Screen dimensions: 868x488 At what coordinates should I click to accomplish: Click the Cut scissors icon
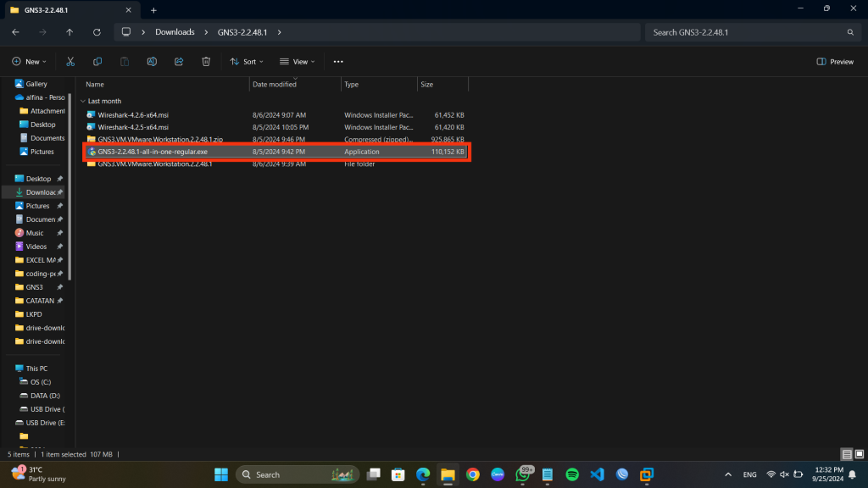pos(70,62)
